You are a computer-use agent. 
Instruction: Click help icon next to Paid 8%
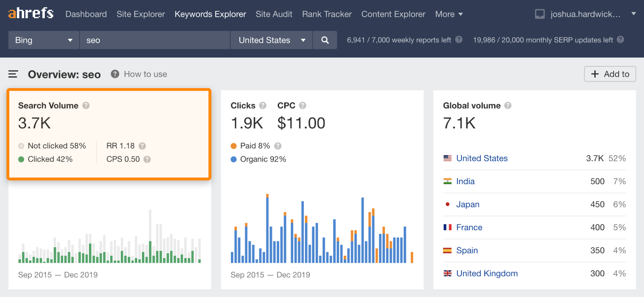point(278,146)
